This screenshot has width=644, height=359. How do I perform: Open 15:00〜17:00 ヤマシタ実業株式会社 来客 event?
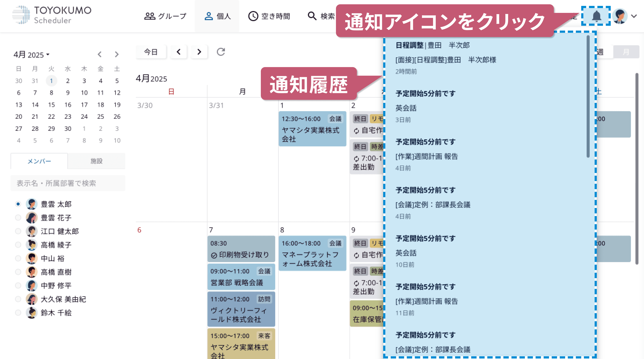pos(241,343)
